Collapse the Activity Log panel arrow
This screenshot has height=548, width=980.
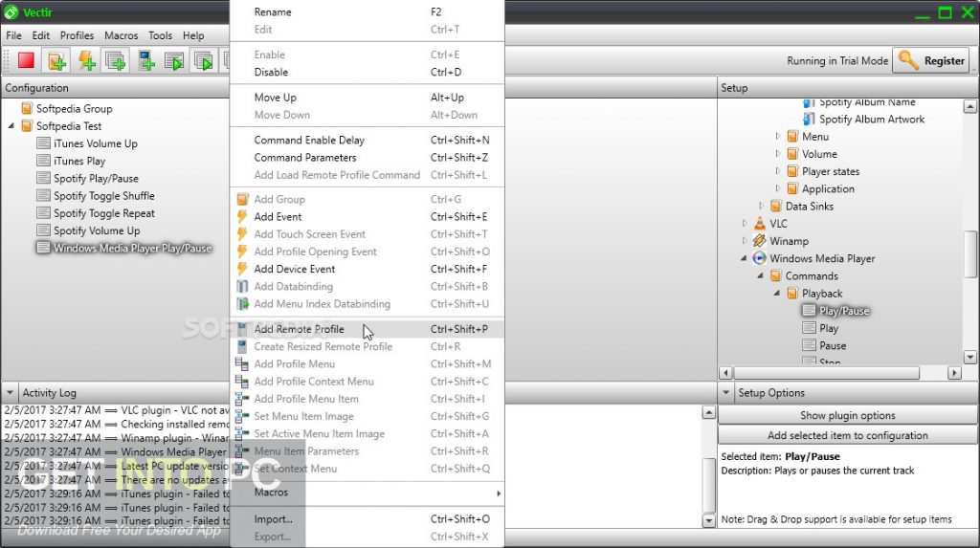point(10,393)
